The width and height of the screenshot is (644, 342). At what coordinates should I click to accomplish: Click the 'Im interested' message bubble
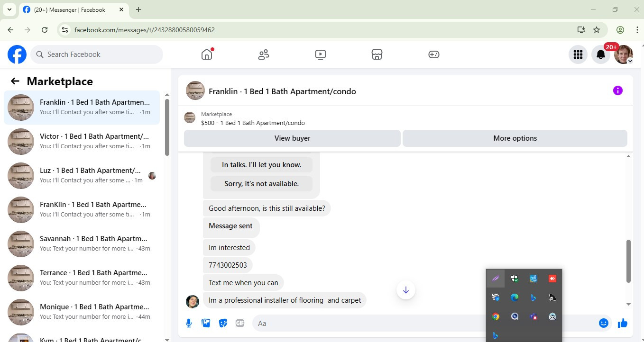coord(229,248)
